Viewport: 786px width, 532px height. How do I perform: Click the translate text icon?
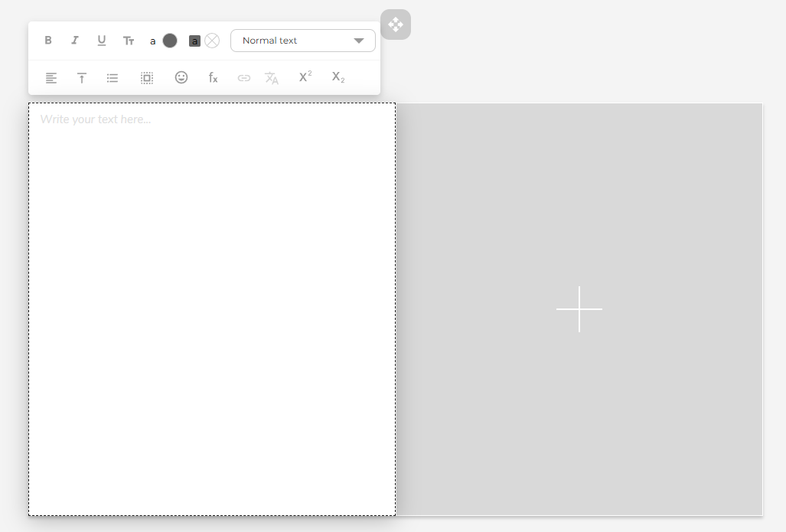click(x=272, y=77)
